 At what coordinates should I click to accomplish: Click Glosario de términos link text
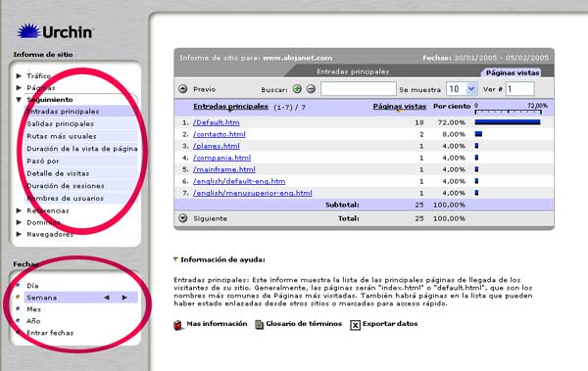pyautogui.click(x=304, y=324)
